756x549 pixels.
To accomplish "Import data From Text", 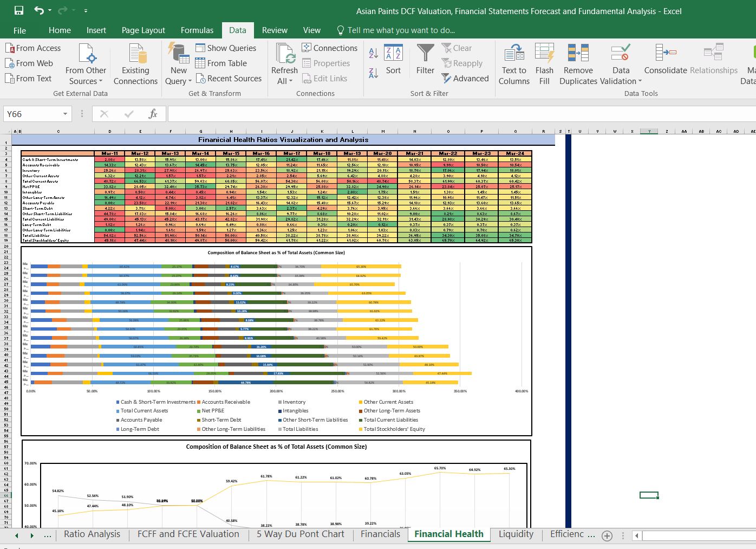I will tap(28, 79).
